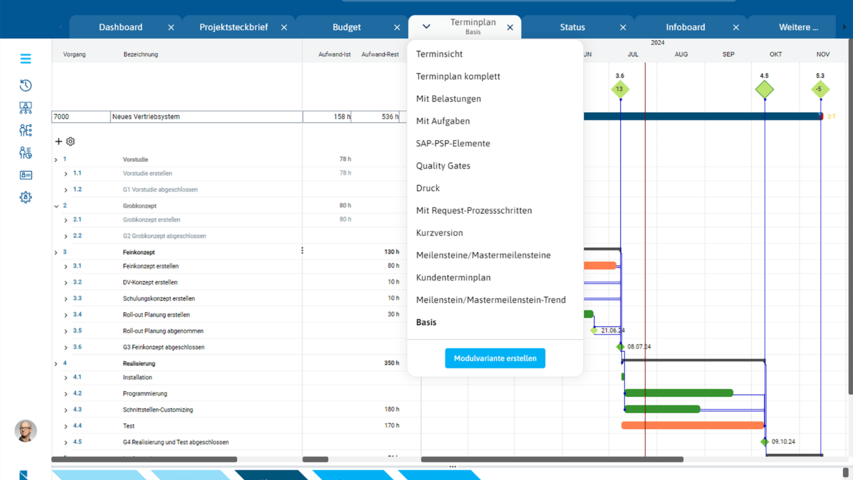853x480 pixels.
Task: Click the 'Modulvariante erstellen' button
Action: pyautogui.click(x=495, y=358)
